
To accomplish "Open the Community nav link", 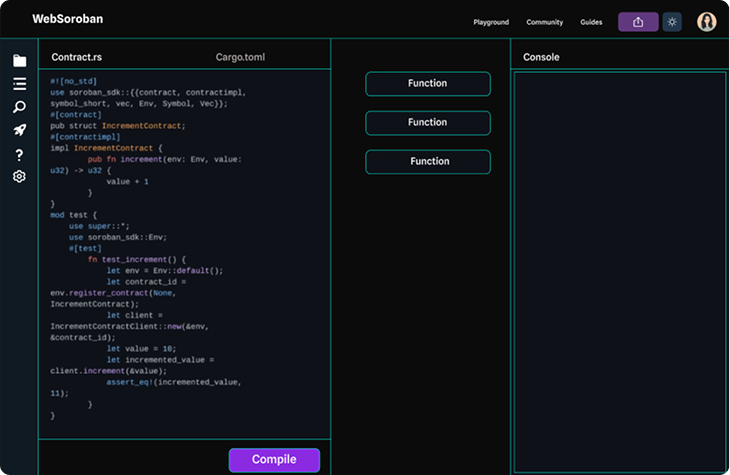I will click(x=544, y=22).
